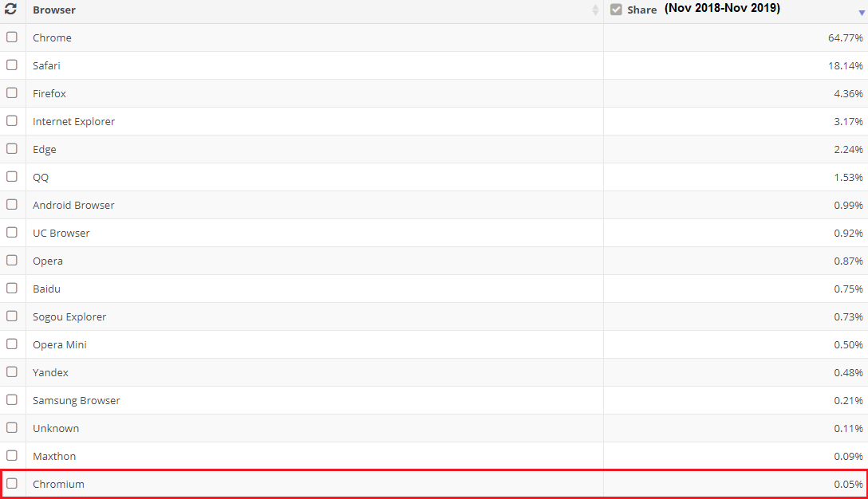Check the checkbox next to Firefox
Image resolution: width=868 pixels, height=499 pixels.
(12, 92)
